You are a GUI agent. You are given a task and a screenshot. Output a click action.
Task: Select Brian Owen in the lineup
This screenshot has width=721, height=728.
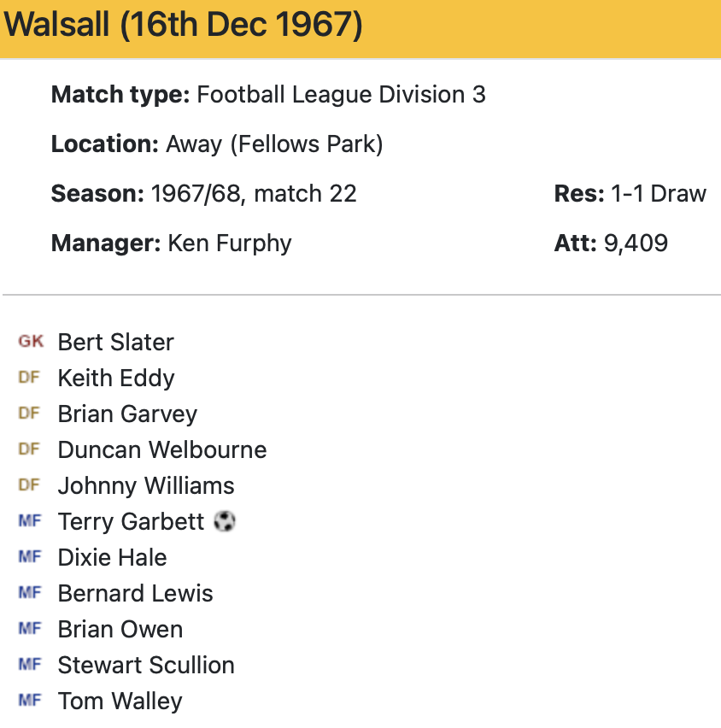[120, 629]
